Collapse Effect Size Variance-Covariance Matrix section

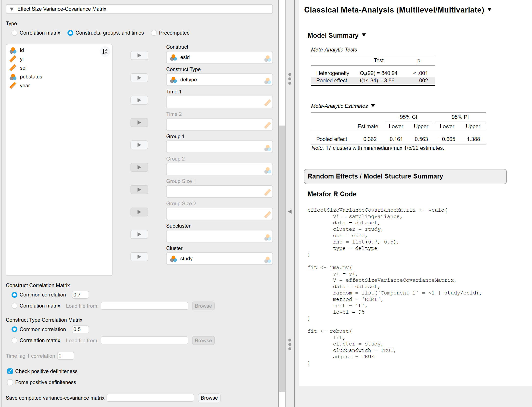click(12, 9)
